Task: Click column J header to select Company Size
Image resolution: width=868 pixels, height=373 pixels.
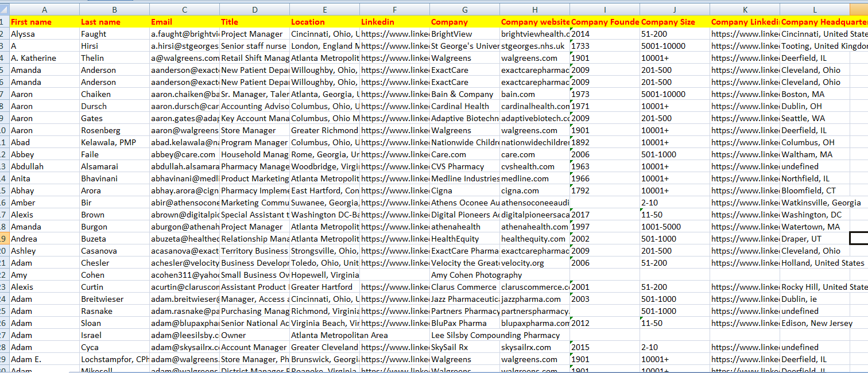Action: (x=675, y=9)
